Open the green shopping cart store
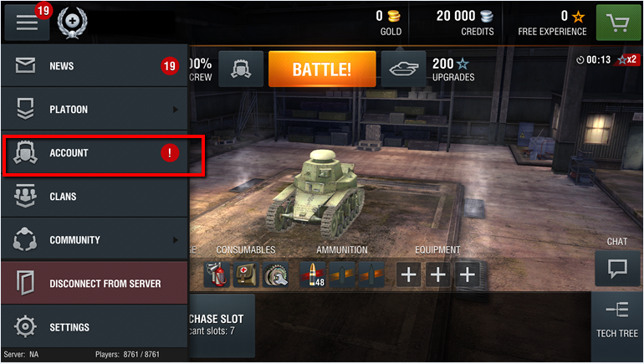644x364 pixels. [618, 23]
